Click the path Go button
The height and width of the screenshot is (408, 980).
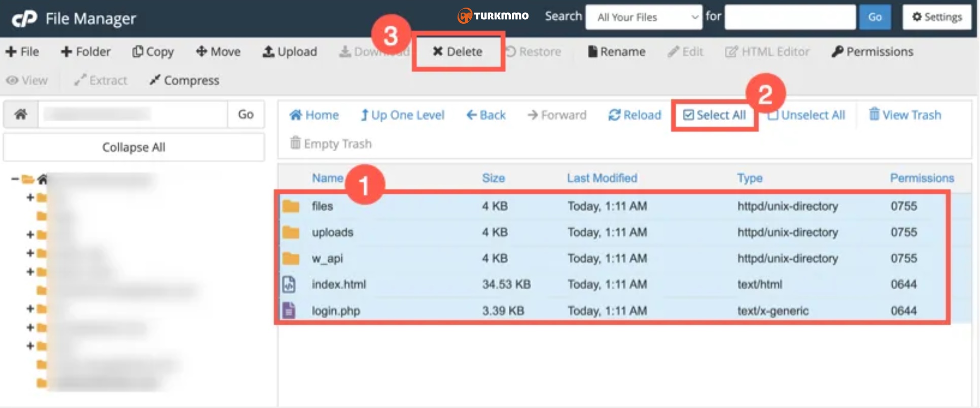[246, 114]
